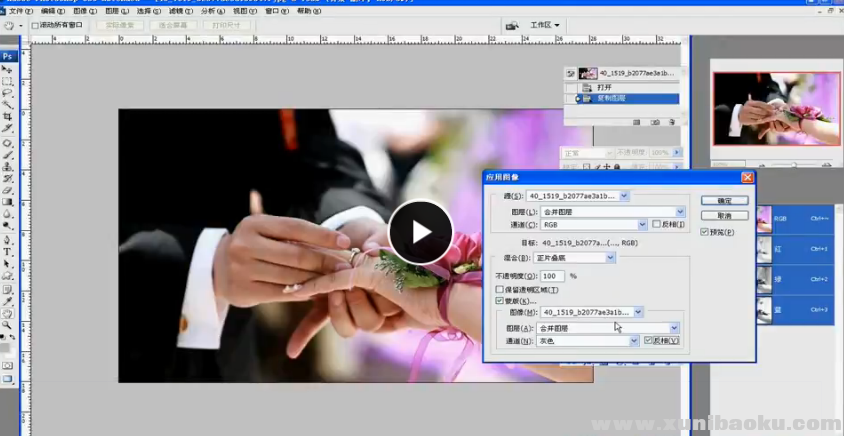
Task: Select the Hand tool in the toolbox
Action: 7,313
